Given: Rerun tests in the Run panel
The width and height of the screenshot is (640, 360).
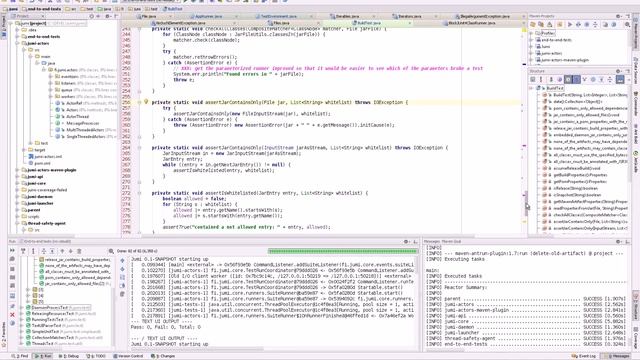Looking at the screenshot, I should point(12,251).
